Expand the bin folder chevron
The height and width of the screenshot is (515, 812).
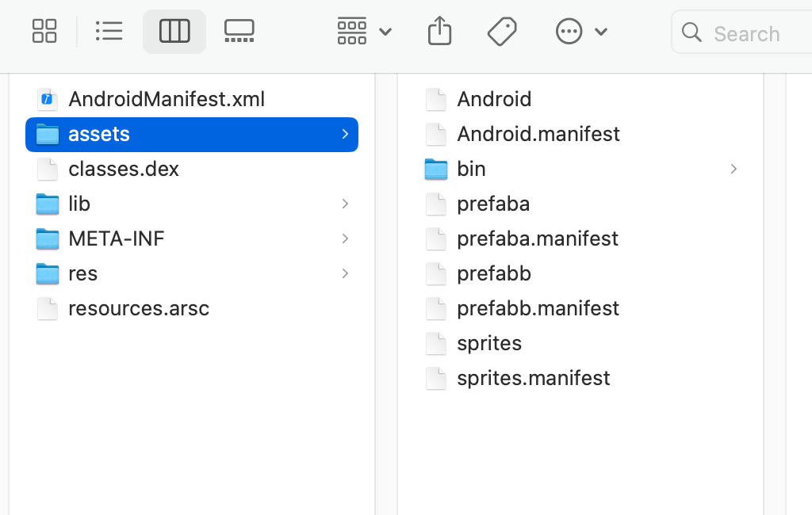[733, 170]
